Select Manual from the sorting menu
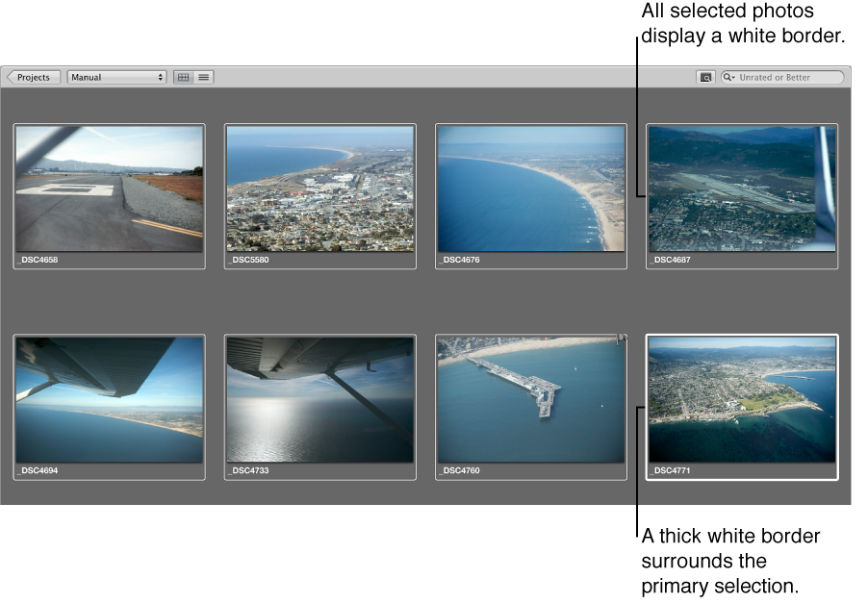This screenshot has height=604, width=868. (x=116, y=77)
